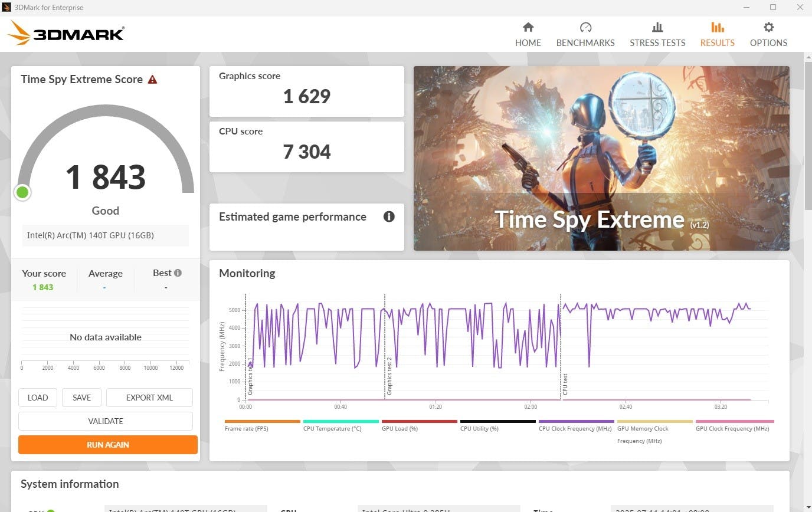
Task: Click the green score gauge indicator dot
Action: (x=22, y=192)
